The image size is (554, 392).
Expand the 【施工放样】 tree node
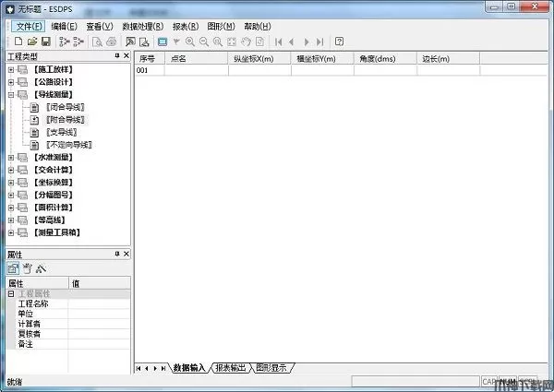pyautogui.click(x=11, y=69)
